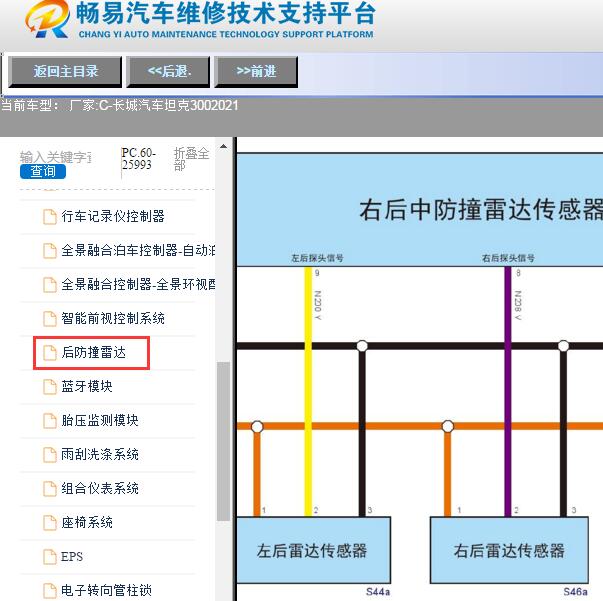
Task: Click the 右后中防撞雷达传感器 header block
Action: pyautogui.click(x=420, y=210)
